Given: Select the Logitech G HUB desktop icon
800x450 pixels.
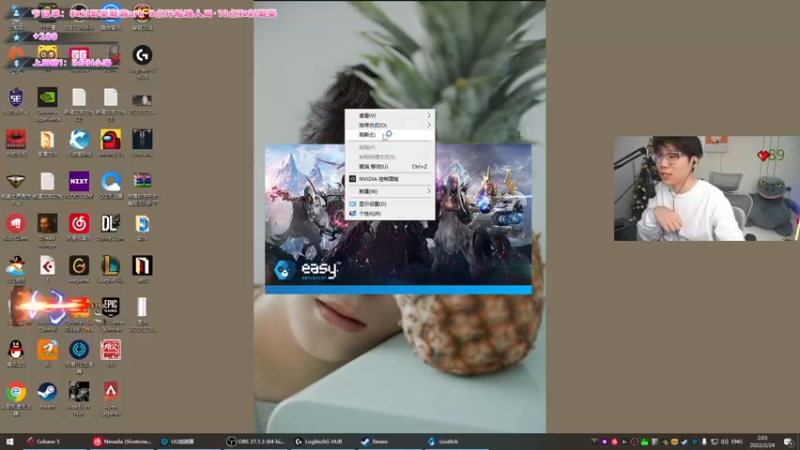Looking at the screenshot, I should pyautogui.click(x=142, y=60).
